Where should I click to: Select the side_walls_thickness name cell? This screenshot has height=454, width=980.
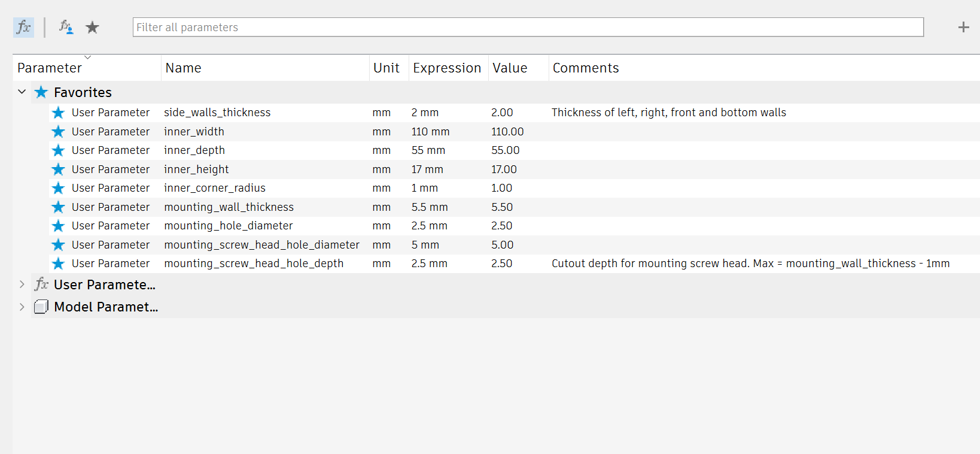tap(217, 113)
